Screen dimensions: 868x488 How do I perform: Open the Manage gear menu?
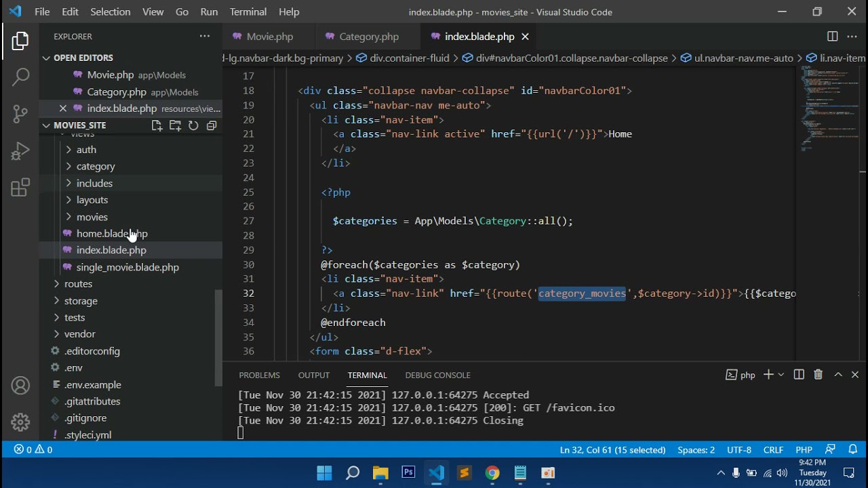point(20,422)
